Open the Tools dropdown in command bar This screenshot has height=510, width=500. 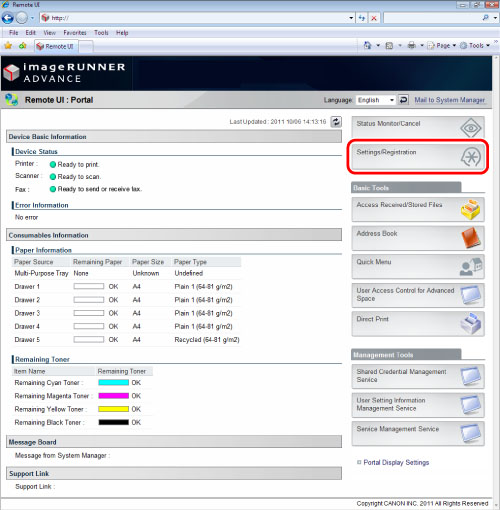(x=475, y=46)
